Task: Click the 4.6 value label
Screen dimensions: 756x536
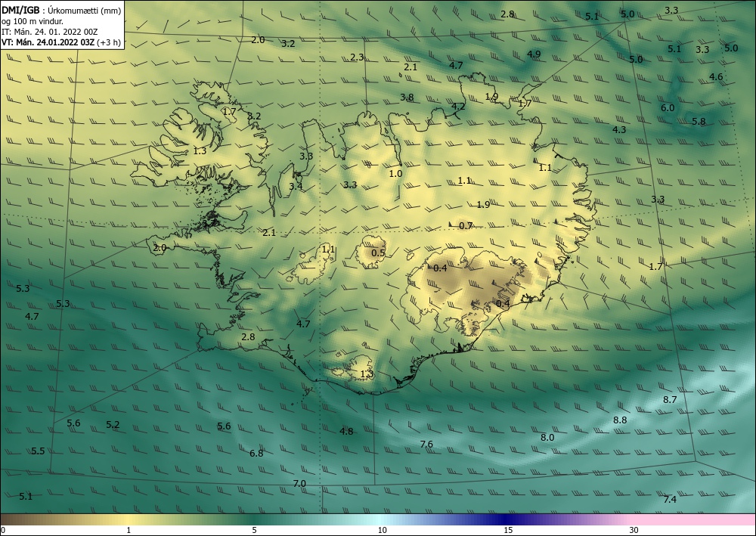Action: [716, 76]
